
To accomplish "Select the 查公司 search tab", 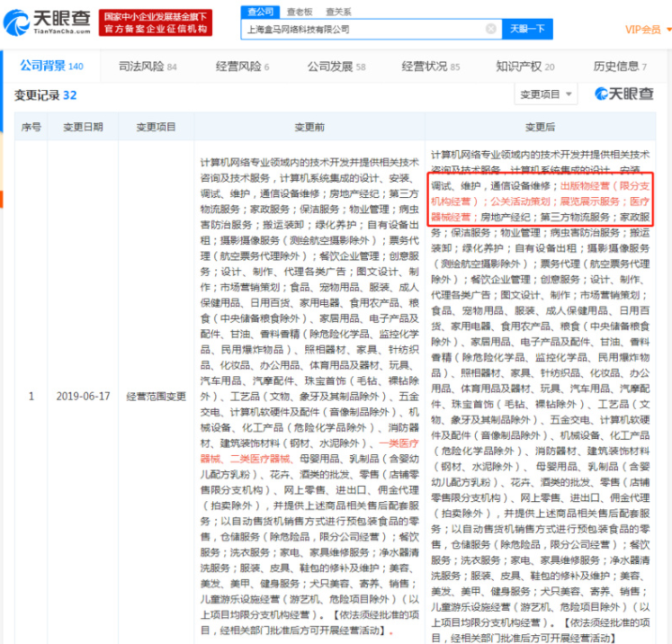I will click(x=261, y=12).
